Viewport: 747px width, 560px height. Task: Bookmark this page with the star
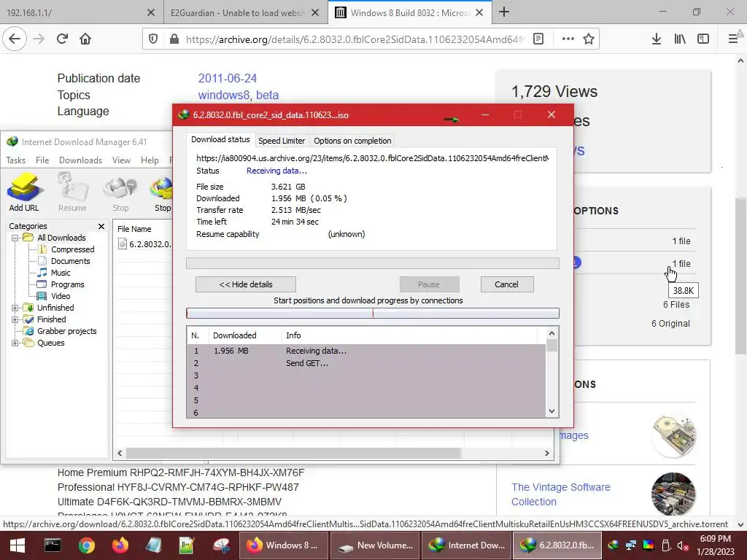pyautogui.click(x=589, y=39)
